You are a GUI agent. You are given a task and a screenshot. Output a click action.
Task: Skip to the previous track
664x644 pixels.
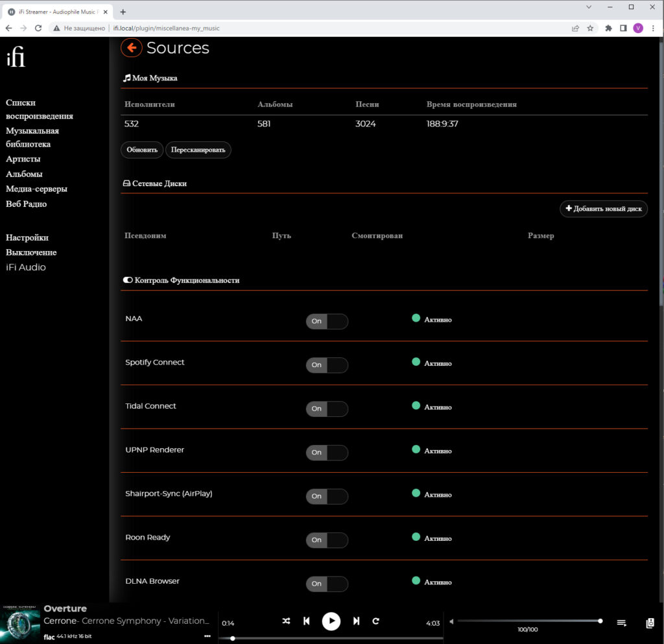pyautogui.click(x=307, y=621)
